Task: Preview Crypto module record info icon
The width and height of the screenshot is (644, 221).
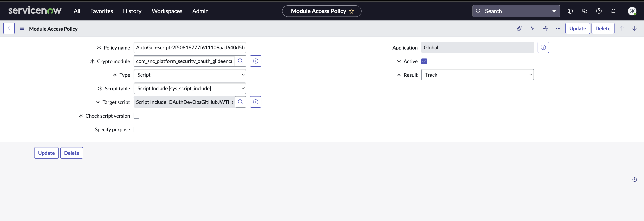Action: [255, 61]
